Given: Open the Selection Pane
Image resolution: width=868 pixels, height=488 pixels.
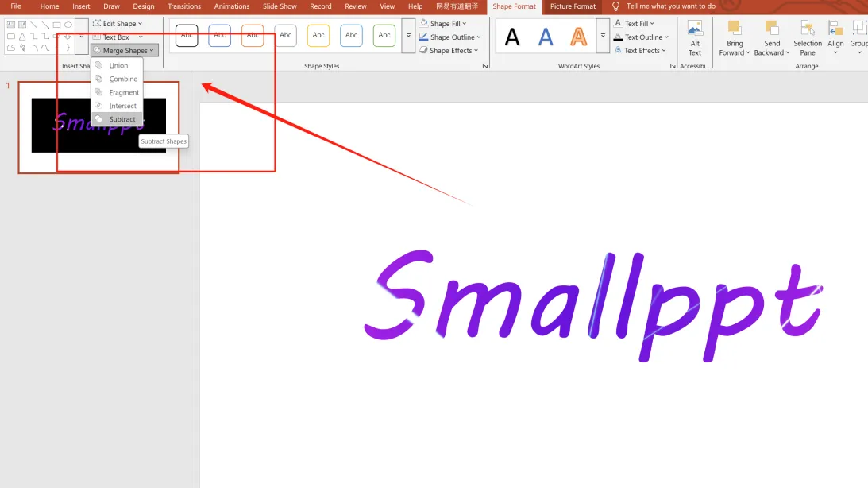Looking at the screenshot, I should 807,38.
